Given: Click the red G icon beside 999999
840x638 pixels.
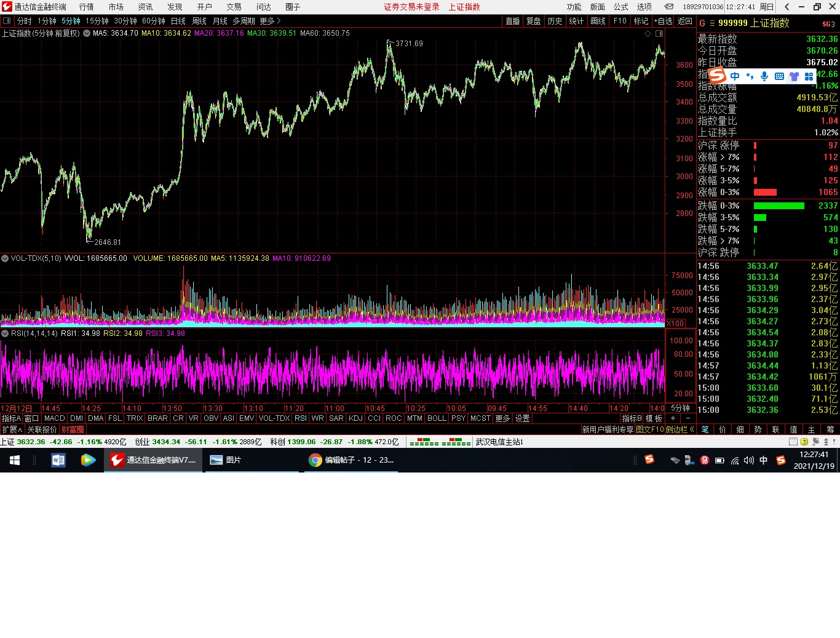Looking at the screenshot, I should point(702,23).
